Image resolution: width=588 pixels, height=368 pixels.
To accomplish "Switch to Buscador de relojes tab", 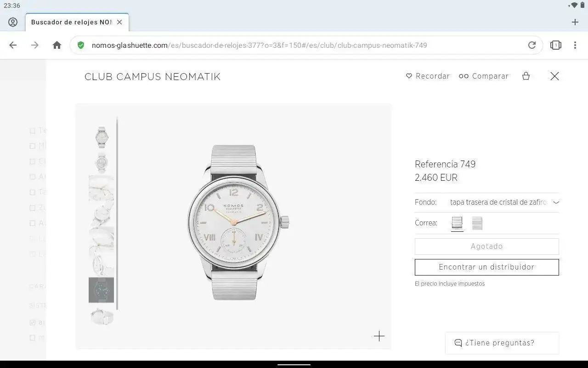I will tap(71, 22).
